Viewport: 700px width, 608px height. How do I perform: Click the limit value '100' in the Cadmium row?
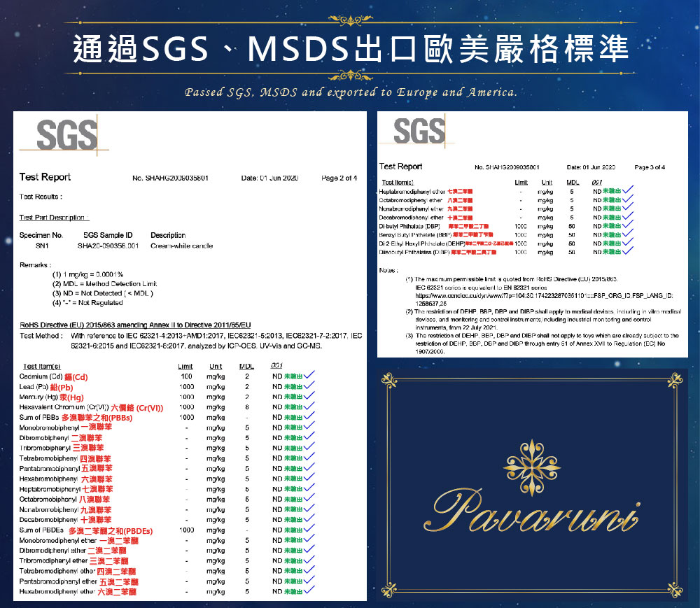click(187, 376)
